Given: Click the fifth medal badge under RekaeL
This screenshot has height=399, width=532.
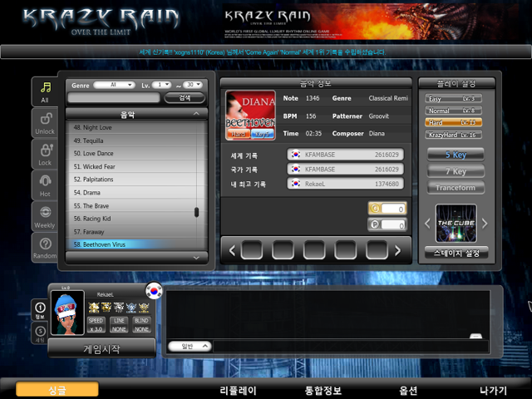Looking at the screenshot, I should (x=144, y=308).
